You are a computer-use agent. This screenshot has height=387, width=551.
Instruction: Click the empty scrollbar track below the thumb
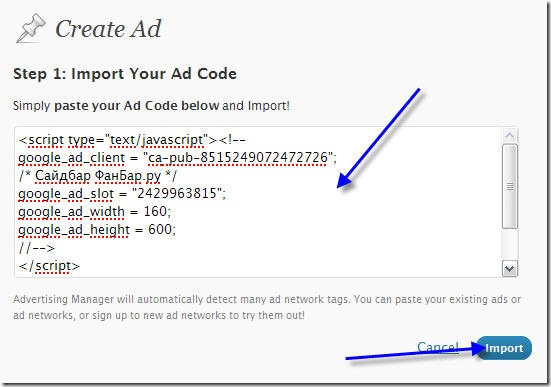510,245
